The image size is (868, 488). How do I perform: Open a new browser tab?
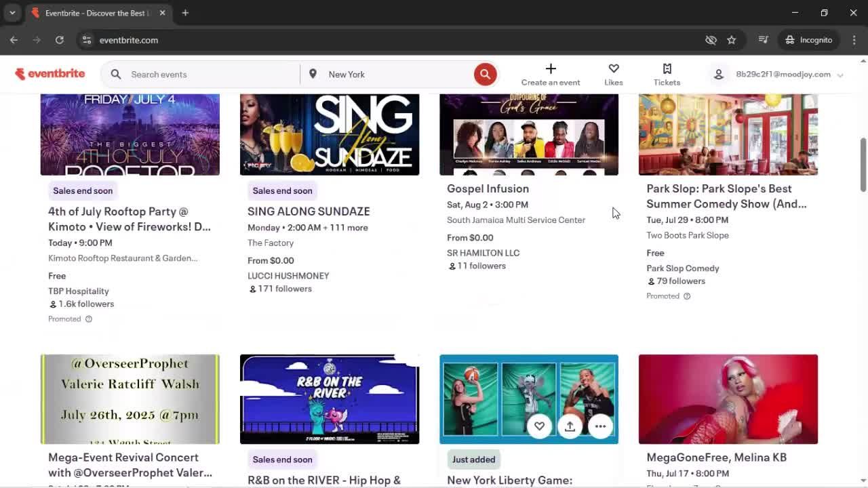(185, 13)
